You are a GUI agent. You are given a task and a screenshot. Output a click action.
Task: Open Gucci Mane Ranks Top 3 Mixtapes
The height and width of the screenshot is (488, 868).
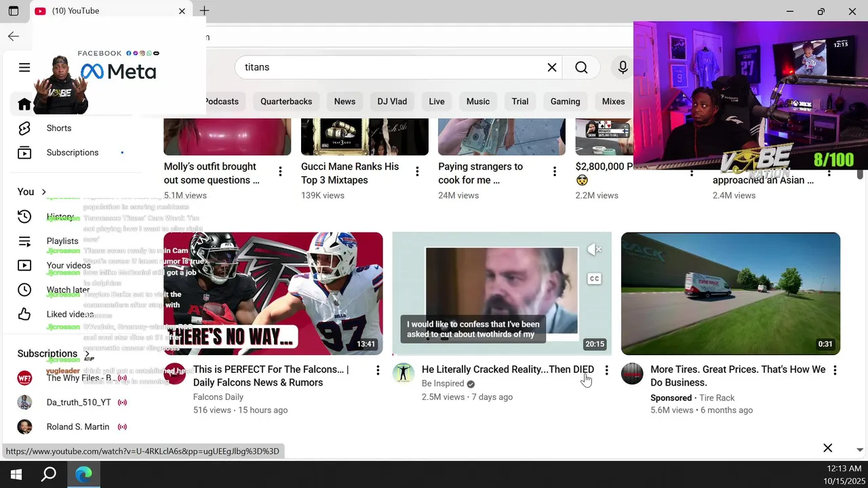tap(350, 174)
